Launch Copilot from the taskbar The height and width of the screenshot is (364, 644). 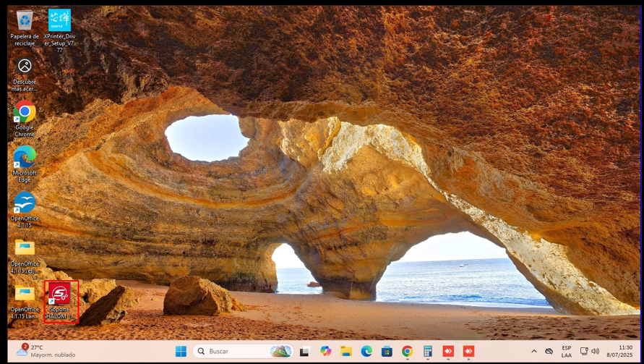coord(326,352)
